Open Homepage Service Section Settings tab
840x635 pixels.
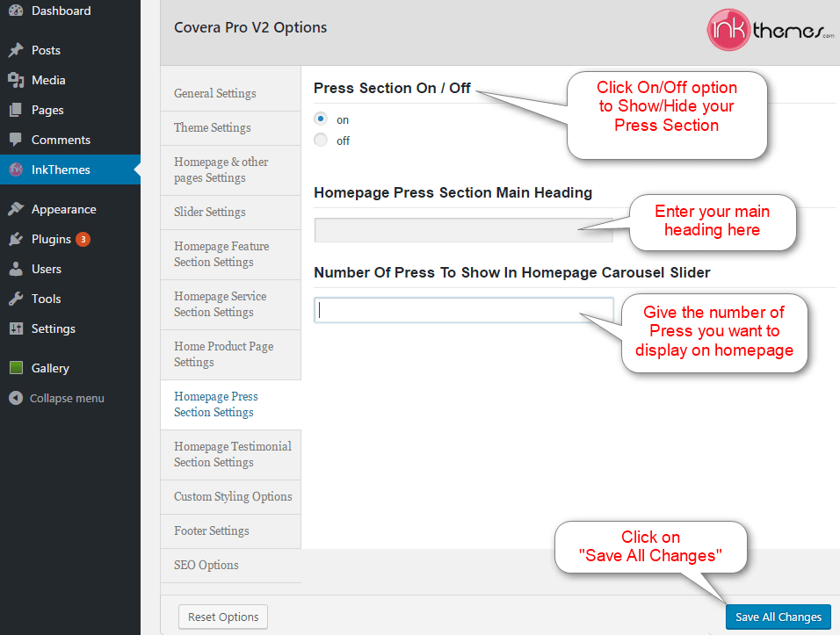pos(231,305)
